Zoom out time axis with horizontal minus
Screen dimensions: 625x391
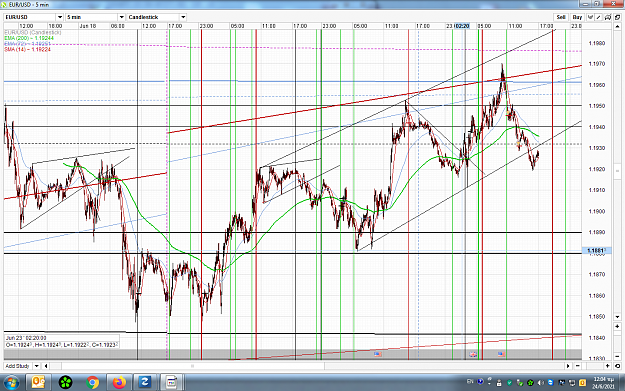click(578, 365)
